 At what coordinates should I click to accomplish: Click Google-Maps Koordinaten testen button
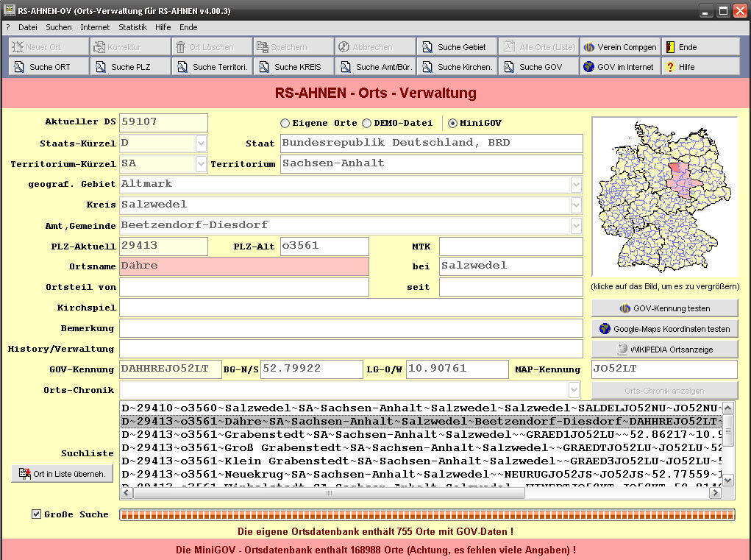(x=665, y=329)
